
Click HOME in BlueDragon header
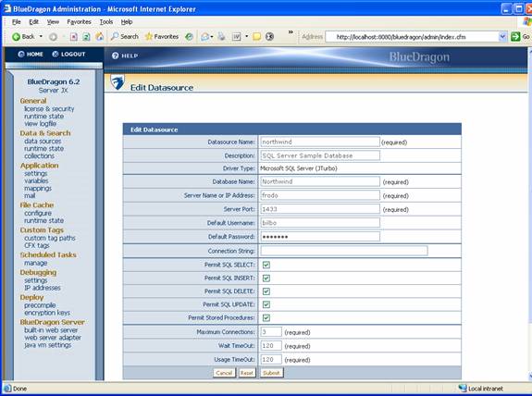[x=31, y=54]
